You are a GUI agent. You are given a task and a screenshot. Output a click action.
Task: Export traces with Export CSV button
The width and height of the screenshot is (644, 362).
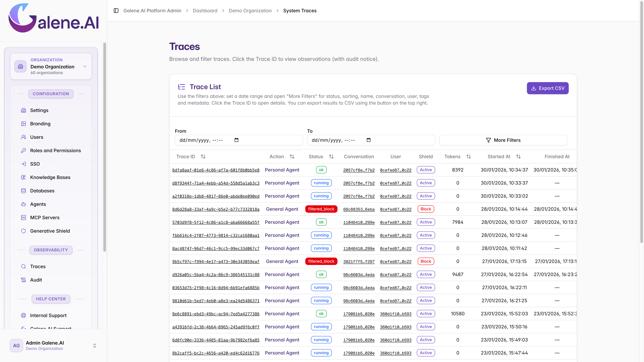548,88
